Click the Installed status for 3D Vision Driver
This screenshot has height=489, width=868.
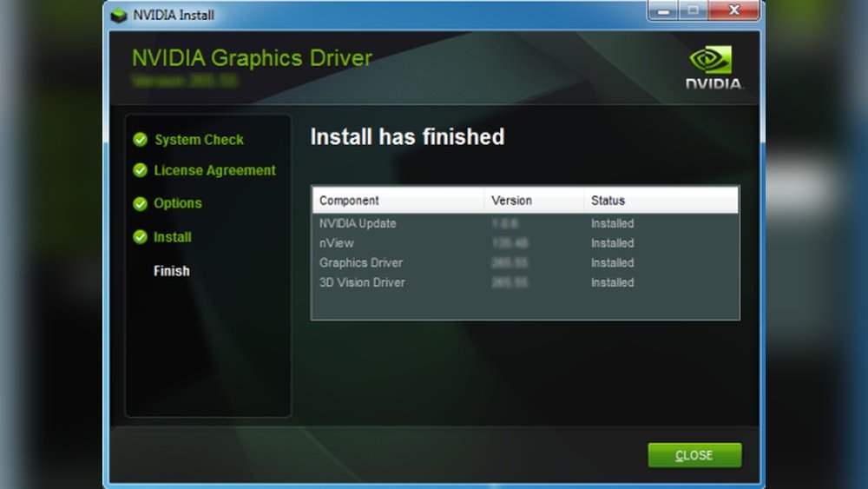point(612,282)
